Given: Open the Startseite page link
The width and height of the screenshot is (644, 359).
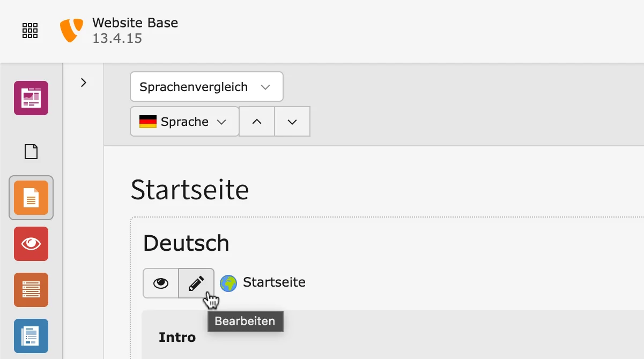Looking at the screenshot, I should pos(274,282).
